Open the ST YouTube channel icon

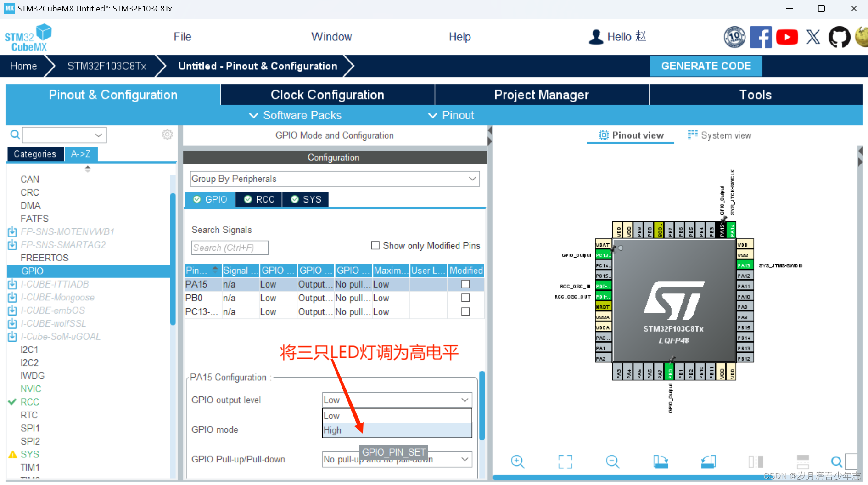pyautogui.click(x=787, y=37)
